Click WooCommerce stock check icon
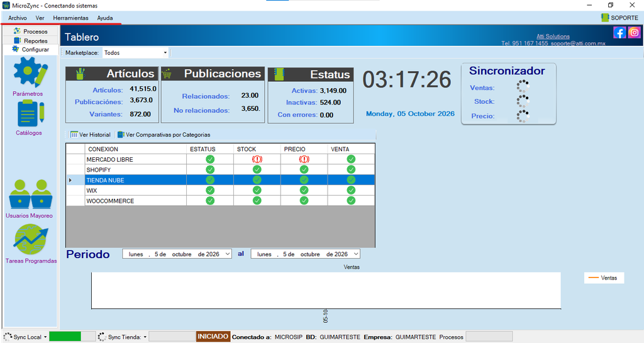644x343 pixels. click(257, 201)
